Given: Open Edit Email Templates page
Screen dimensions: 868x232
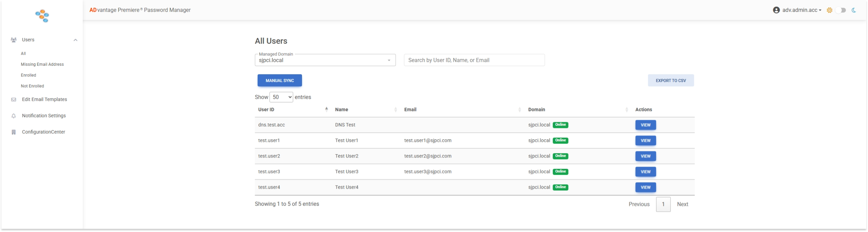Looking at the screenshot, I should (44, 99).
